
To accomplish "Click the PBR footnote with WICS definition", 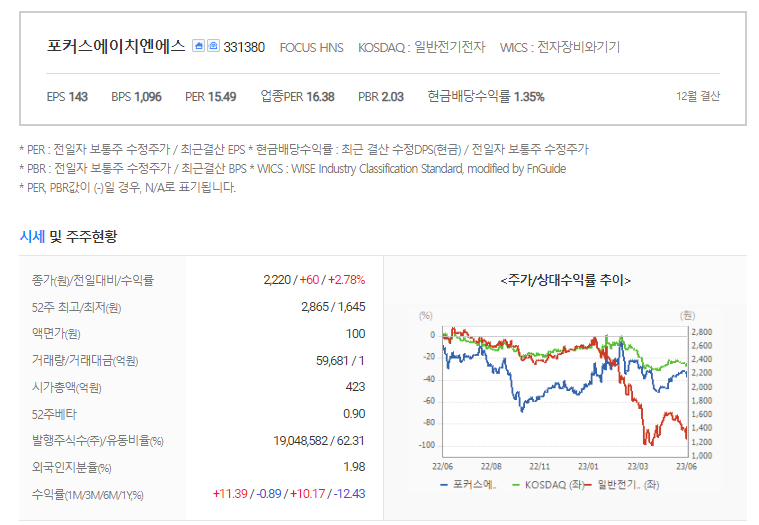I will (x=293, y=168).
